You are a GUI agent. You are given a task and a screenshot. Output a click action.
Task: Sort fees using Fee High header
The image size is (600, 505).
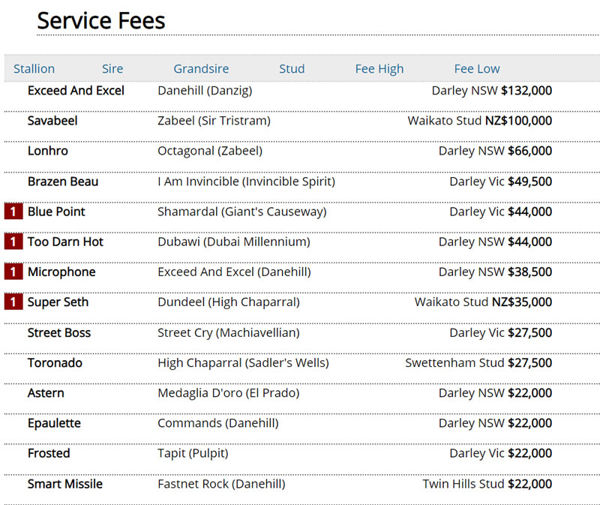379,69
